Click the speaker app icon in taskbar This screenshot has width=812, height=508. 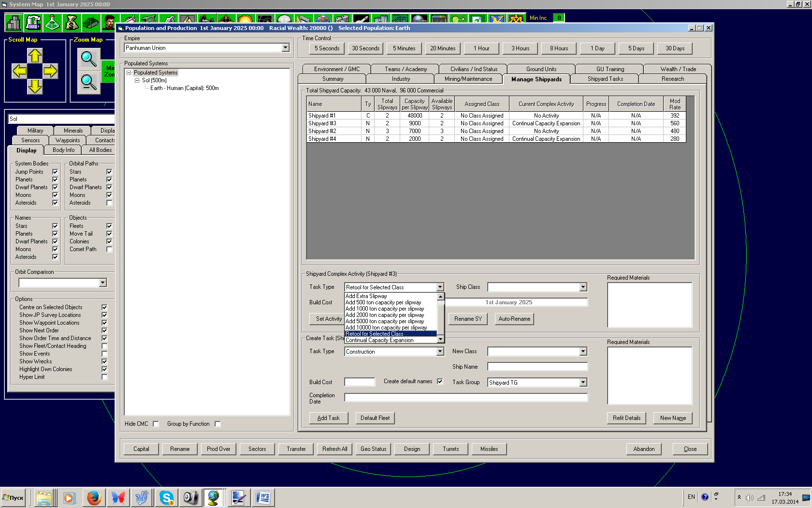pyautogui.click(x=190, y=497)
